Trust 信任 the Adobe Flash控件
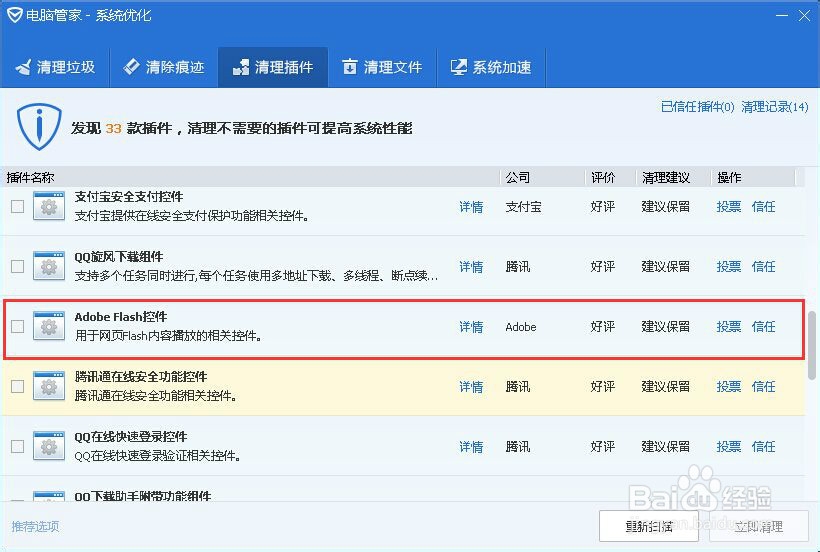 coord(763,327)
